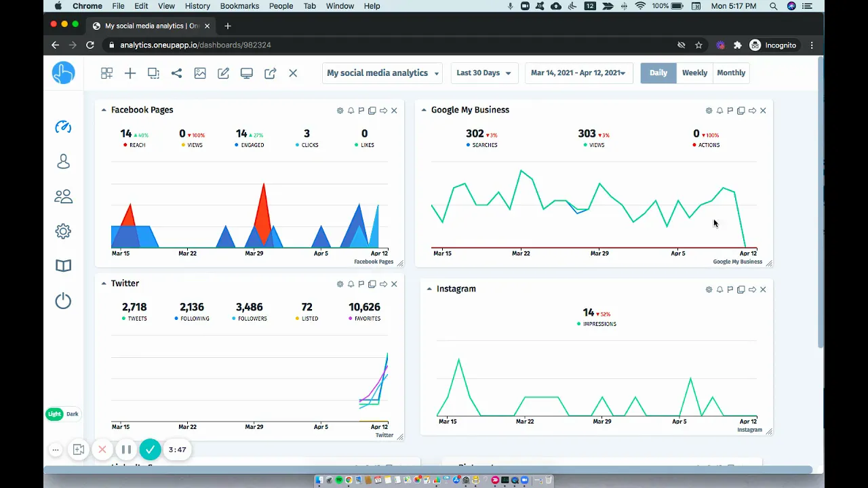Viewport: 868px width, 488px height.
Task: Click the browser reload button
Action: click(90, 45)
